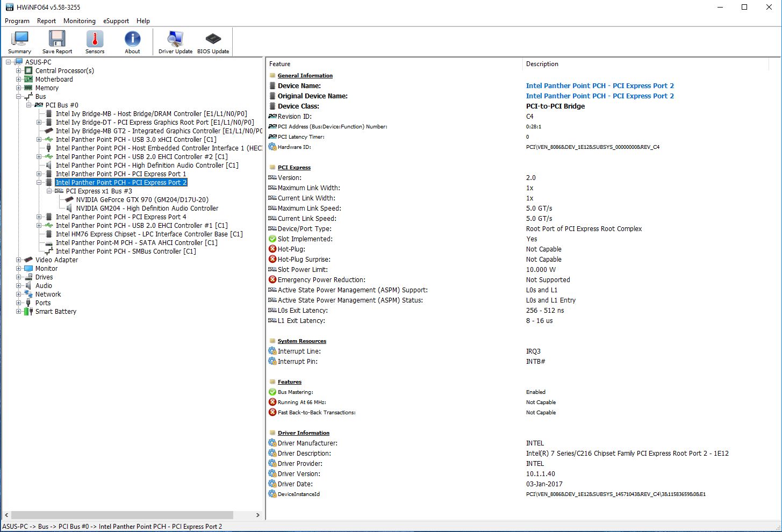The width and height of the screenshot is (782, 532).
Task: Click the Device Name value link
Action: (600, 85)
